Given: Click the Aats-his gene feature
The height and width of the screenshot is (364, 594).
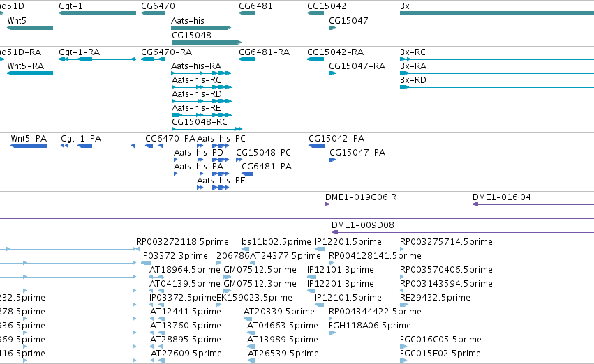Looking at the screenshot, I should click(x=201, y=28).
